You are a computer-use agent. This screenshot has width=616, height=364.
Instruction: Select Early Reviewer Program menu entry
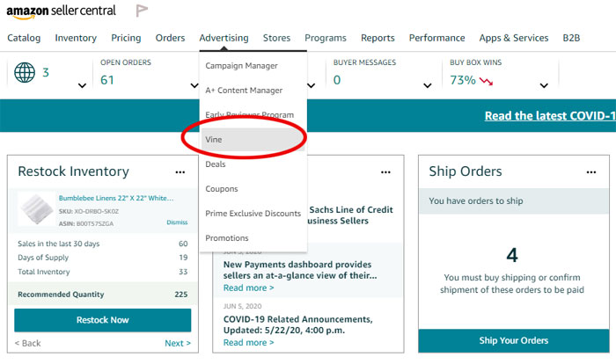click(x=253, y=115)
